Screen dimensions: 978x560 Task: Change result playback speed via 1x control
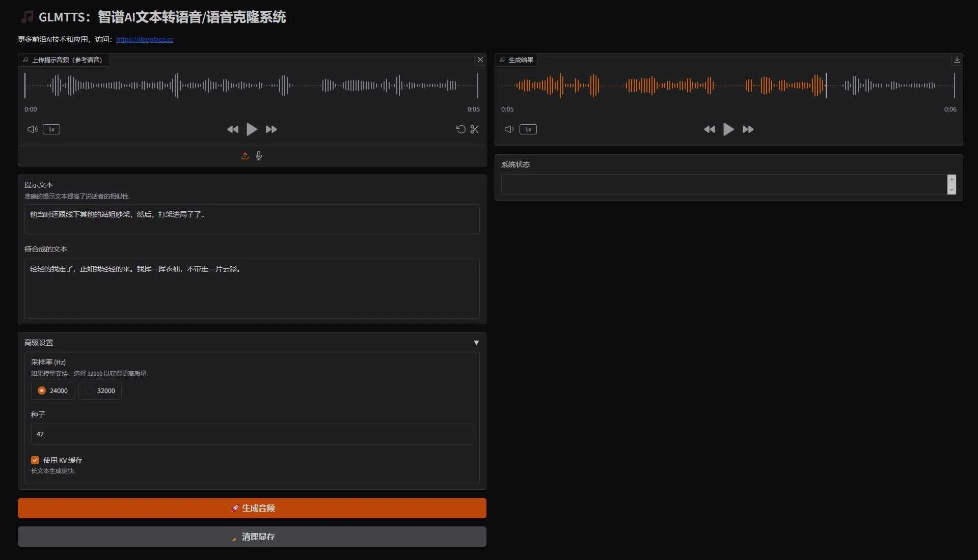click(x=528, y=129)
